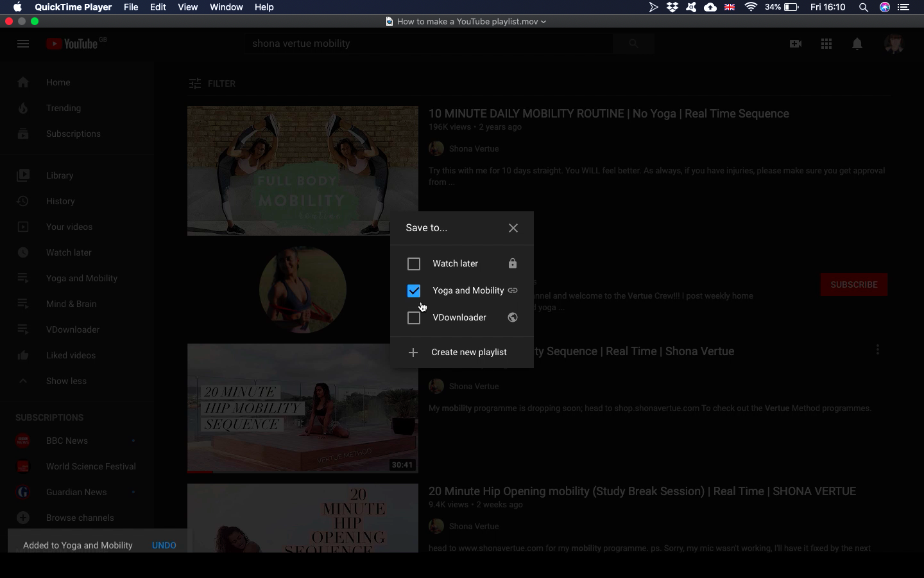Open the File menu
The image size is (924, 578).
(x=131, y=7)
